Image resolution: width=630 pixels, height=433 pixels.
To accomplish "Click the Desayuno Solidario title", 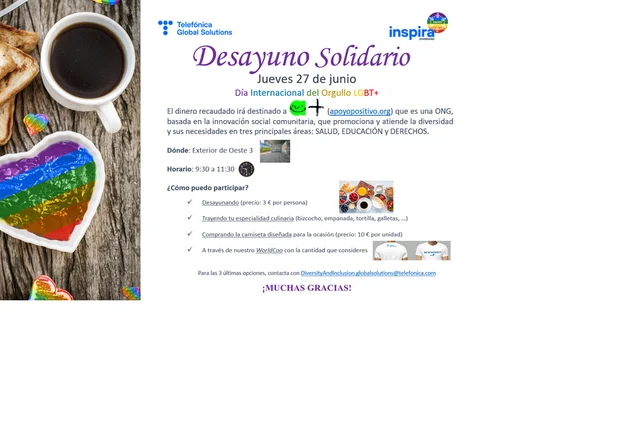I will tap(301, 56).
